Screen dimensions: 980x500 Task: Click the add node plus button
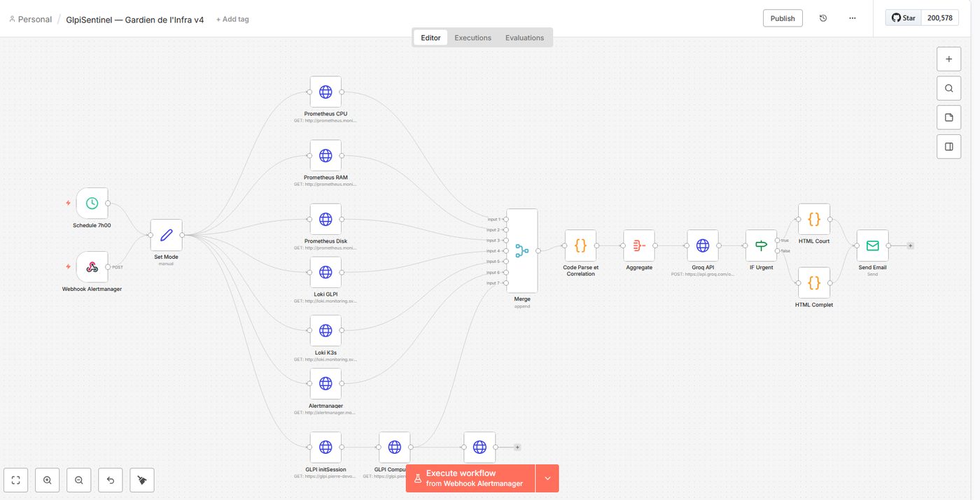948,59
